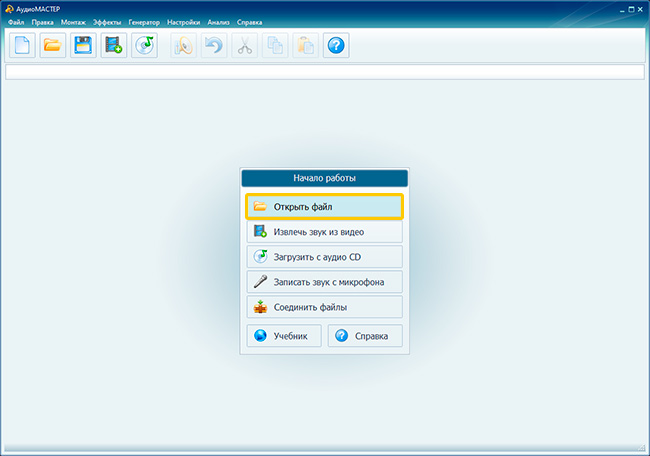The width and height of the screenshot is (650, 456).
Task: Click the Открыть файл button
Action: point(325,206)
